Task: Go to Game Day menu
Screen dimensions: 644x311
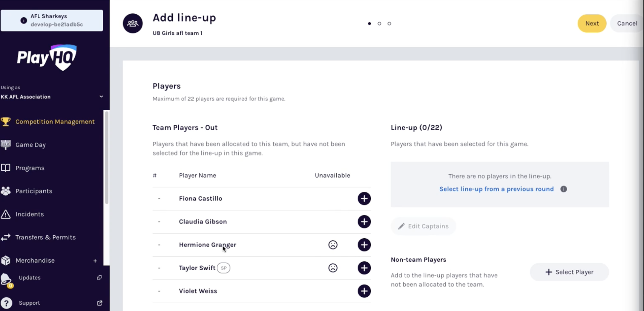Action: pos(30,145)
